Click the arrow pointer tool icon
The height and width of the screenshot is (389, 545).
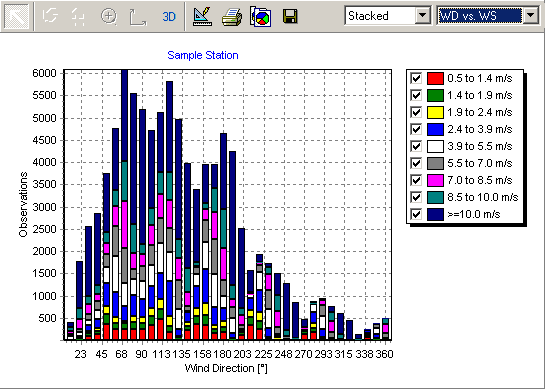pyautogui.click(x=17, y=16)
